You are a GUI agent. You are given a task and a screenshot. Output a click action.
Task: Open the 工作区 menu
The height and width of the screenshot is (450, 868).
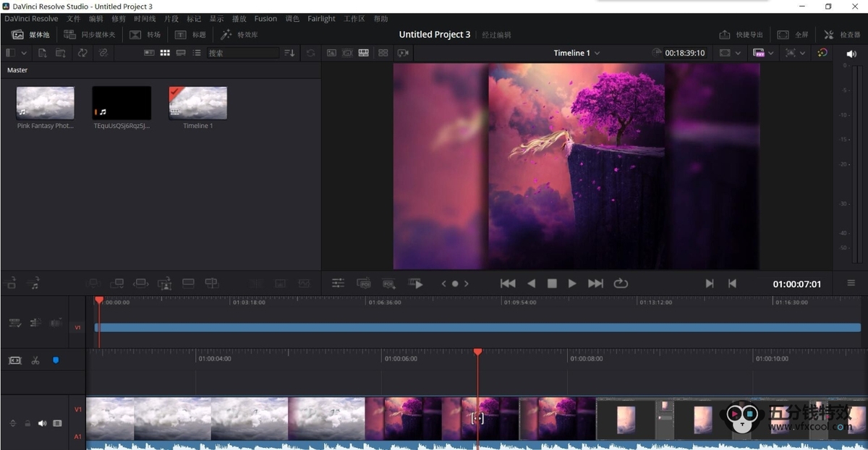[354, 19]
